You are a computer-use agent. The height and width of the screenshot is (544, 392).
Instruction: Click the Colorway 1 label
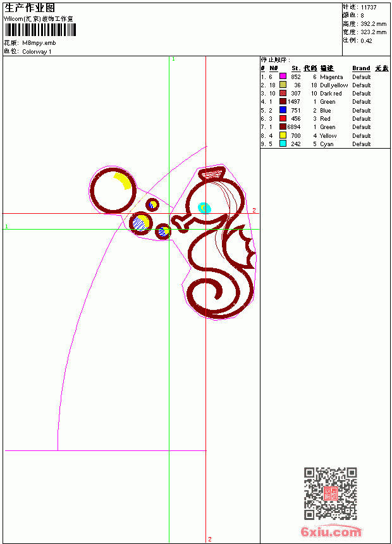(x=37, y=52)
